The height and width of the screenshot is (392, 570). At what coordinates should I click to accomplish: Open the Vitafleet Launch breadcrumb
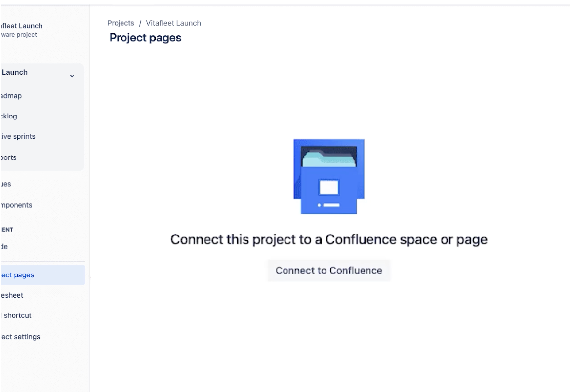173,23
